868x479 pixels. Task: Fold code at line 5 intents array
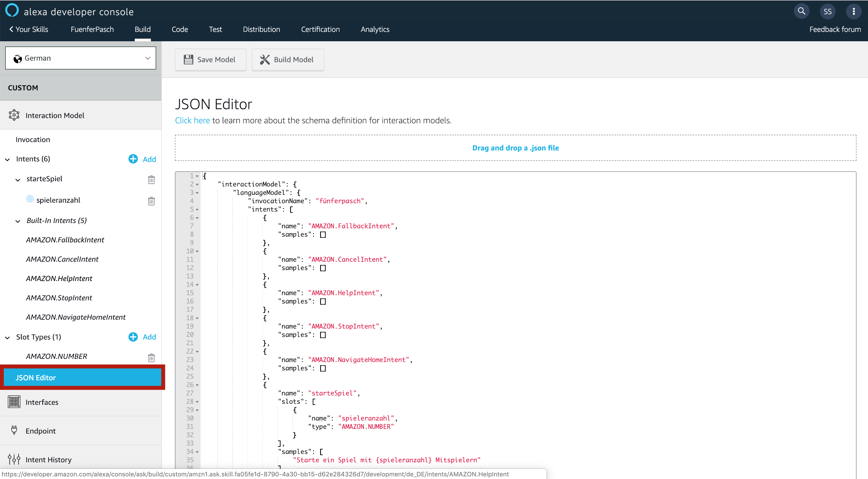pos(197,209)
